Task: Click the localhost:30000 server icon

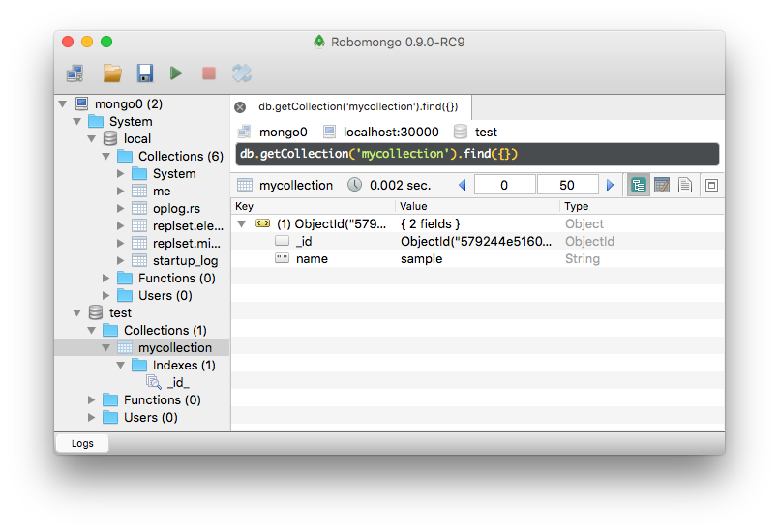Action: (329, 132)
